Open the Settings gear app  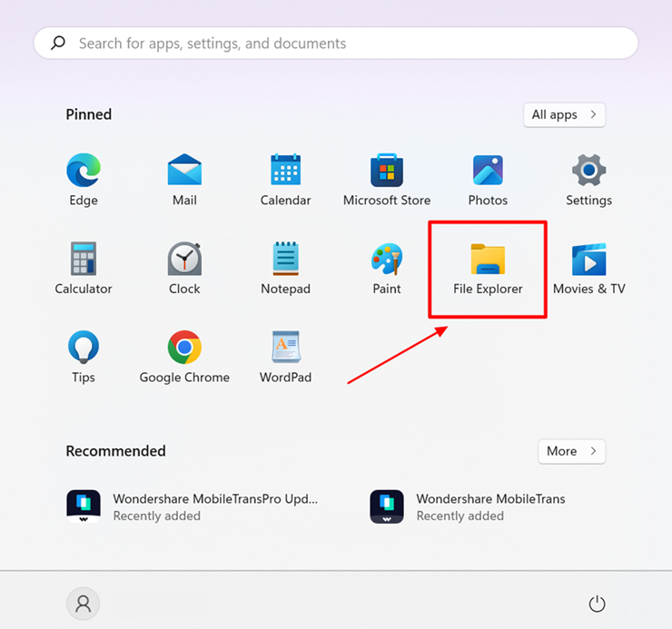tap(588, 180)
